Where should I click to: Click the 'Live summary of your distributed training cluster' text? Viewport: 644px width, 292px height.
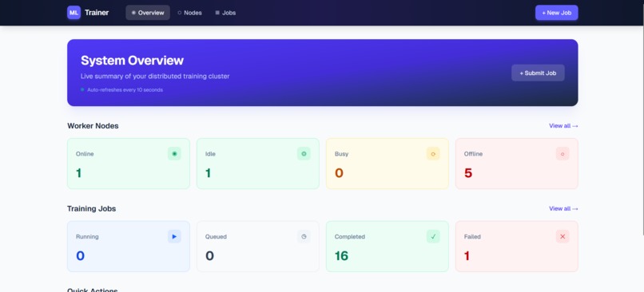[x=155, y=77]
